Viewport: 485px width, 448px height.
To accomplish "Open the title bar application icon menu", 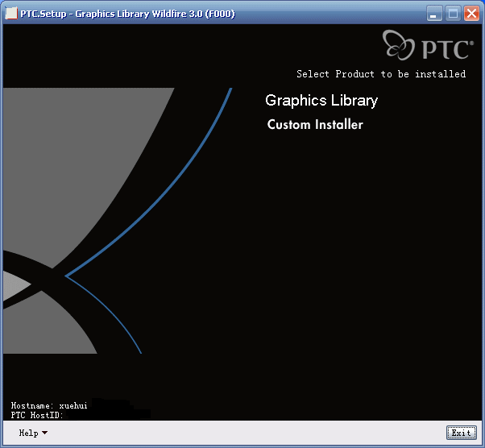I will (x=11, y=14).
